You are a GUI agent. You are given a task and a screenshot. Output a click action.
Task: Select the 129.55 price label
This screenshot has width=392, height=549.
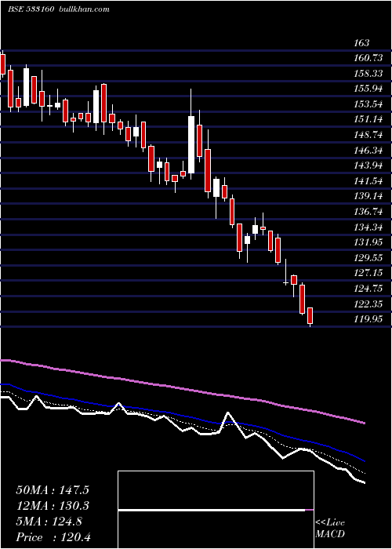pos(369,257)
